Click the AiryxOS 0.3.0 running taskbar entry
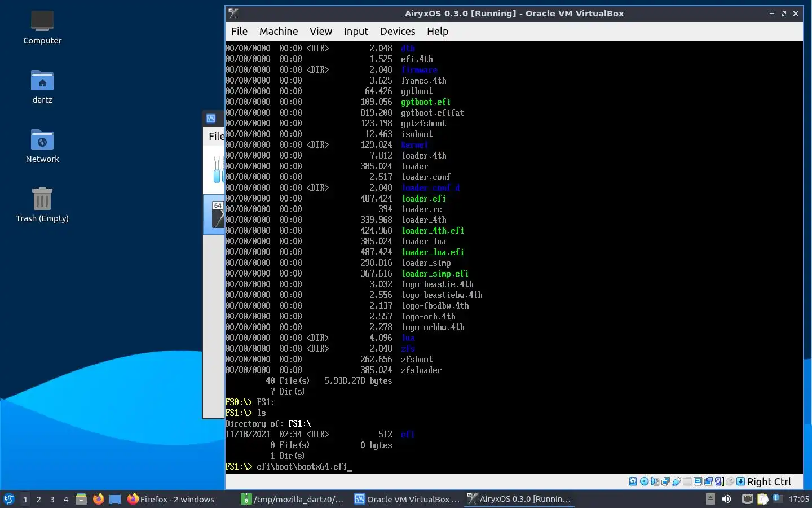 coord(520,499)
